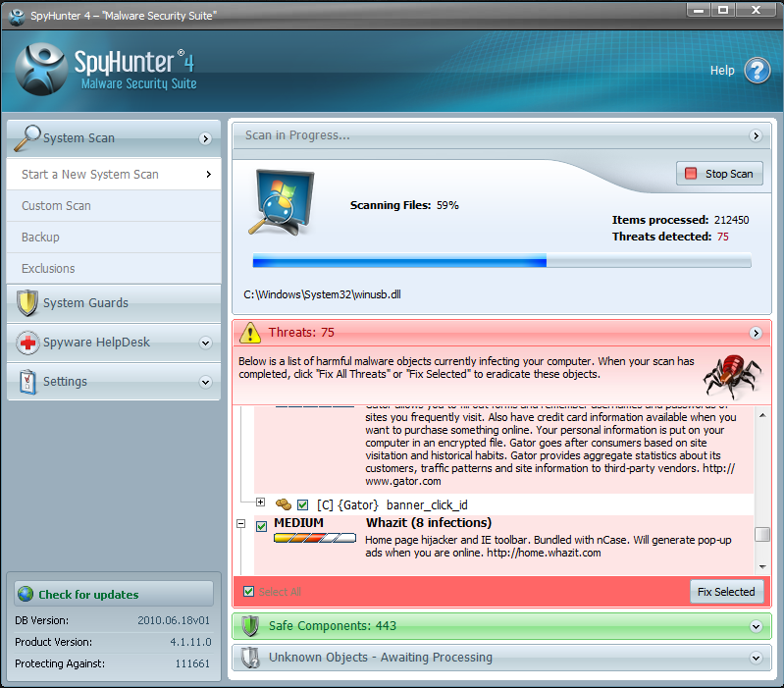
Task: Click the globe icon beside Check for updates
Action: pos(26,594)
